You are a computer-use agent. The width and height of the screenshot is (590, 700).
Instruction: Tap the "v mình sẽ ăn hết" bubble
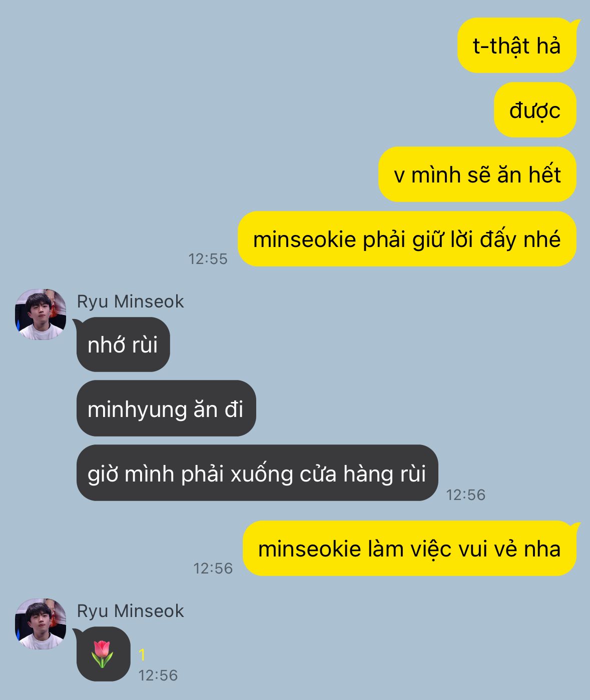click(x=477, y=174)
